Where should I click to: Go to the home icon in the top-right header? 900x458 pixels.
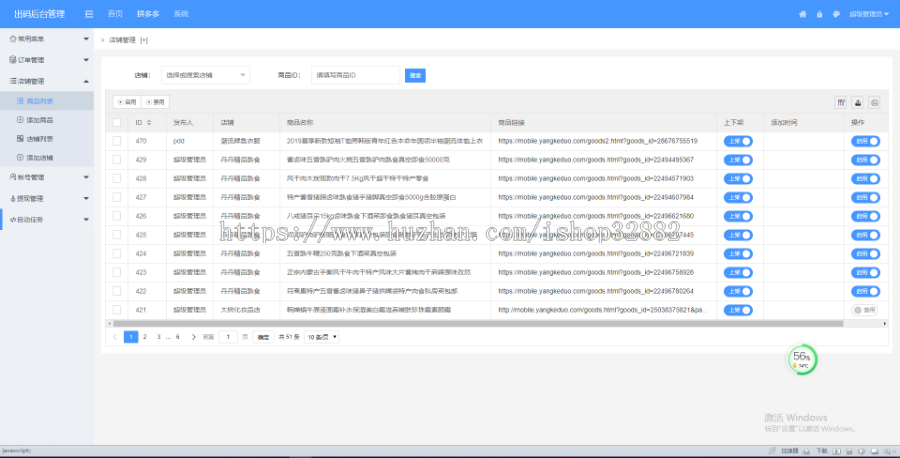pyautogui.click(x=802, y=14)
